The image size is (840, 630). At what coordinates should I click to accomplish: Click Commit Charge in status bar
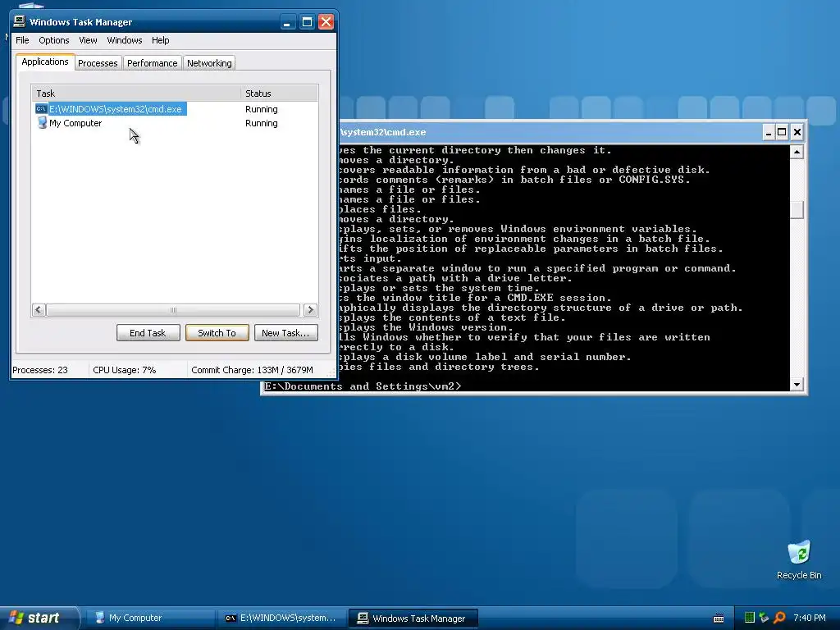(x=252, y=370)
